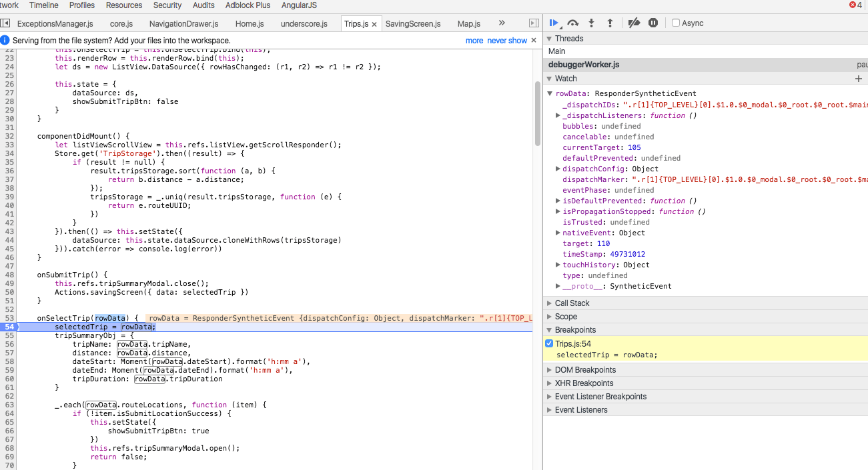
Task: Select the debuggerWorker.js thread
Action: coord(706,65)
